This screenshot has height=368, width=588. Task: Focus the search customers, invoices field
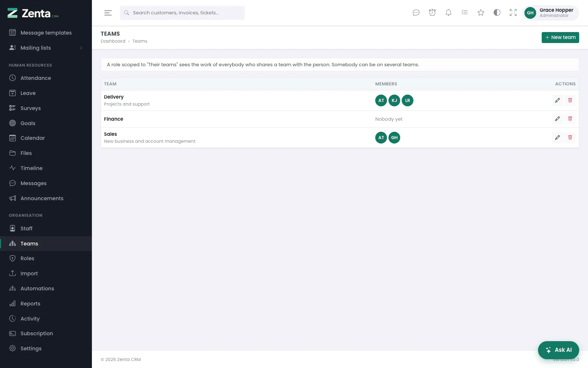(x=182, y=13)
